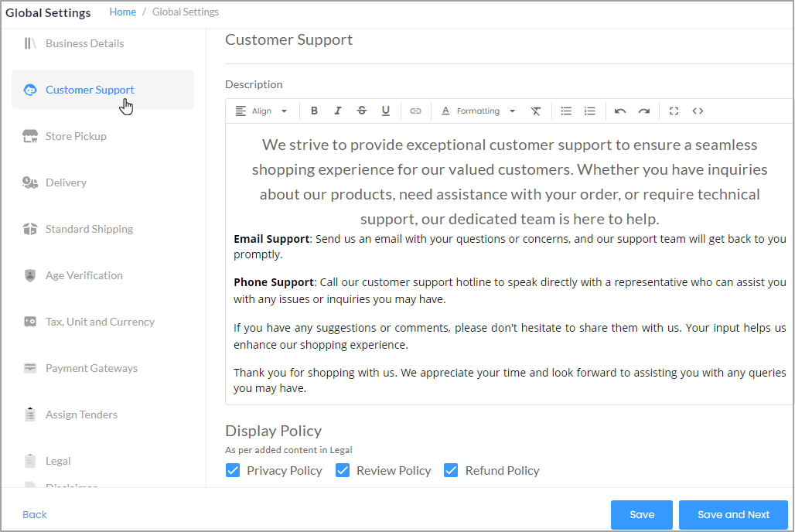Switch editor to fullscreen mode

pos(674,111)
